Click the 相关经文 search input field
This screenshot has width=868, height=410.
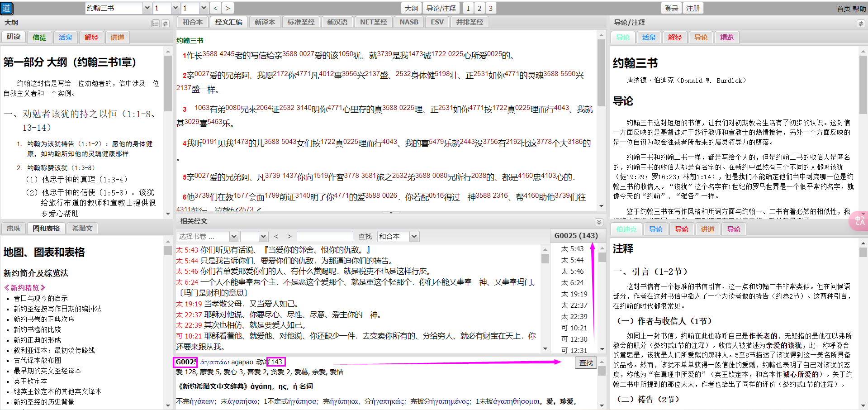click(325, 236)
